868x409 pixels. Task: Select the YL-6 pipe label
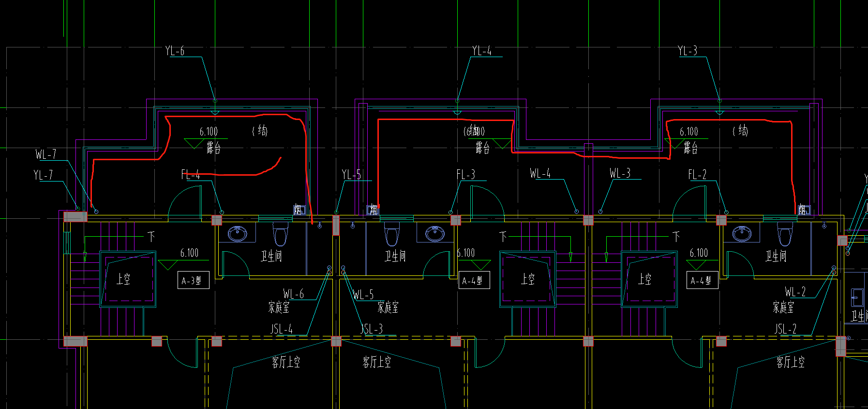click(x=175, y=51)
